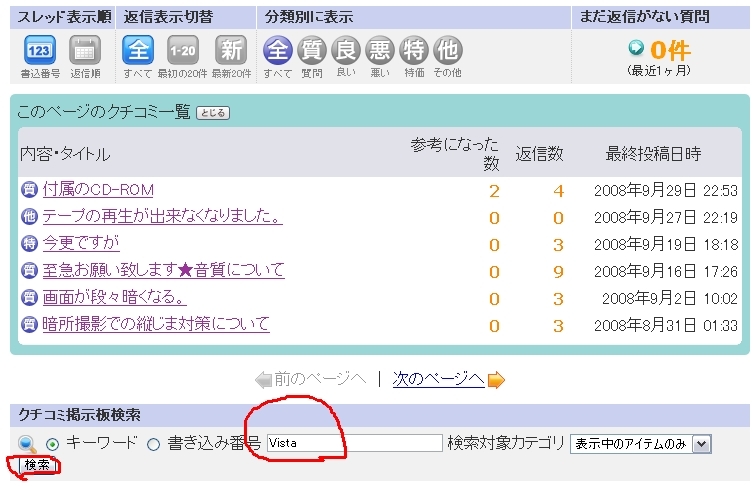Click date 2008年8月31日 01:33
This screenshot has height=486, width=755.
[666, 326]
